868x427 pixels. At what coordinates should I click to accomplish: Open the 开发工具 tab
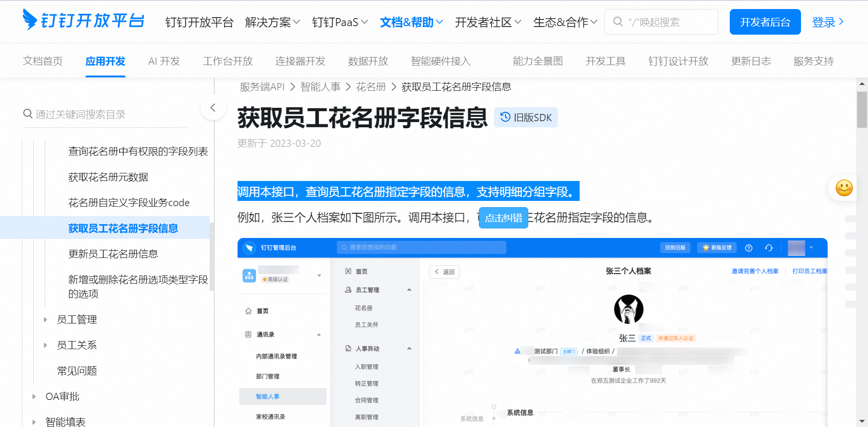(x=606, y=61)
